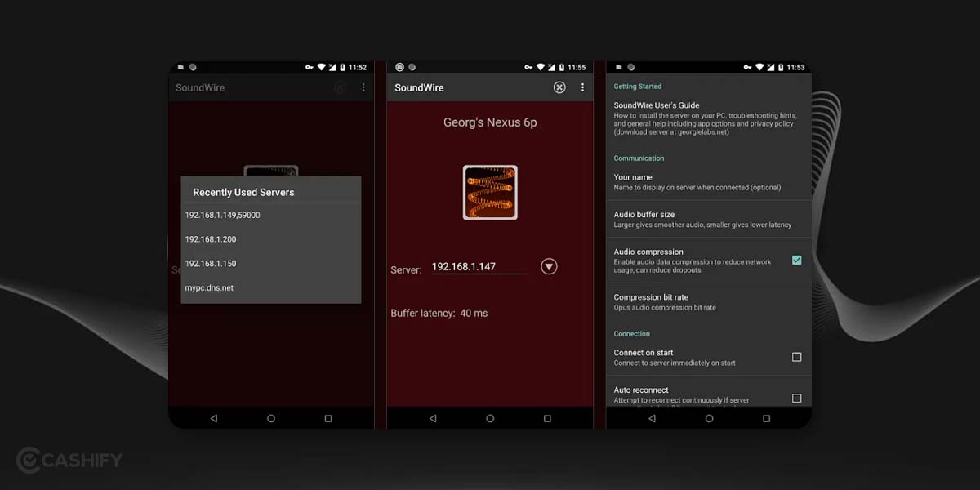This screenshot has width=980, height=490.
Task: Tap the Buffer latency 40 ms setting
Action: pos(440,313)
